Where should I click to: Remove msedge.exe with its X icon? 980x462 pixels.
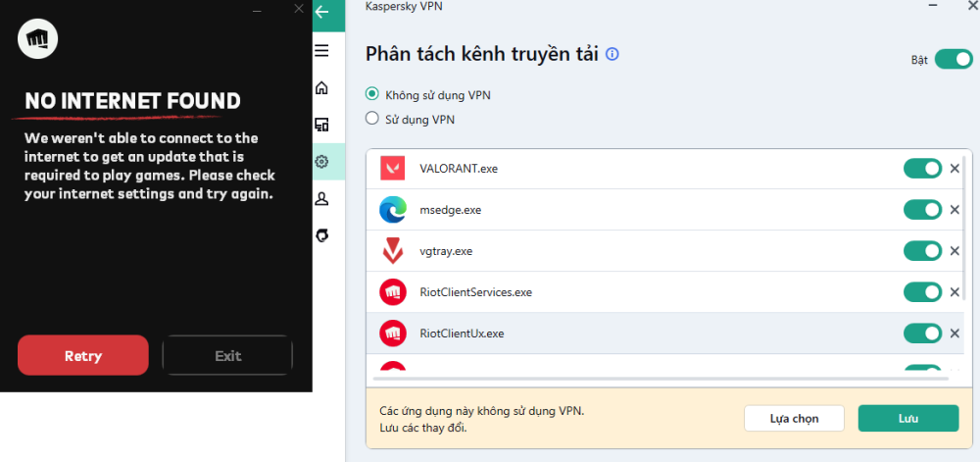[955, 210]
